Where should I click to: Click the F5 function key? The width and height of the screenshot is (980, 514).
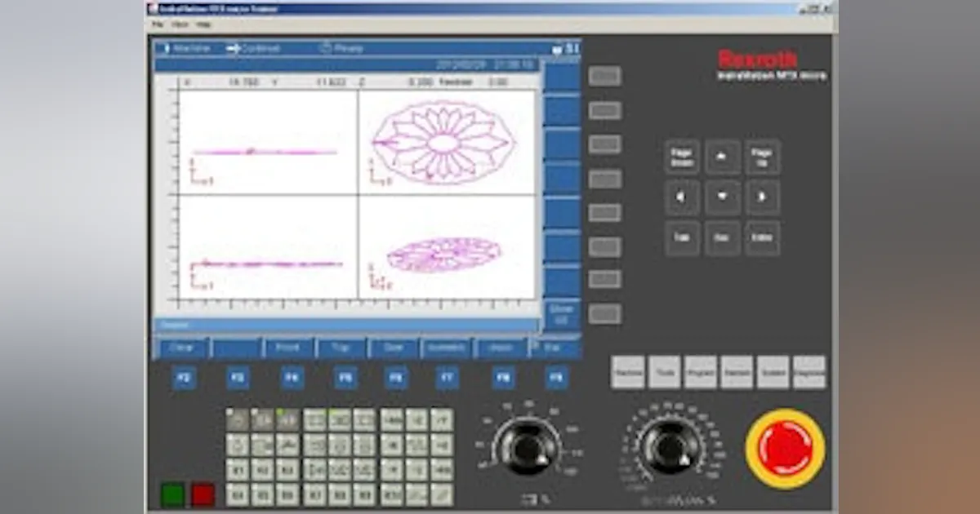click(x=345, y=378)
